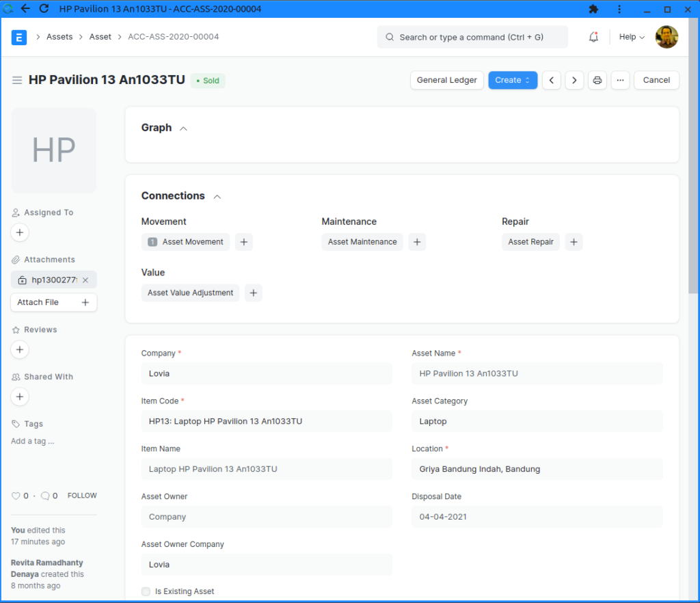
Task: Remove the hp1300277 attachment
Action: (85, 280)
